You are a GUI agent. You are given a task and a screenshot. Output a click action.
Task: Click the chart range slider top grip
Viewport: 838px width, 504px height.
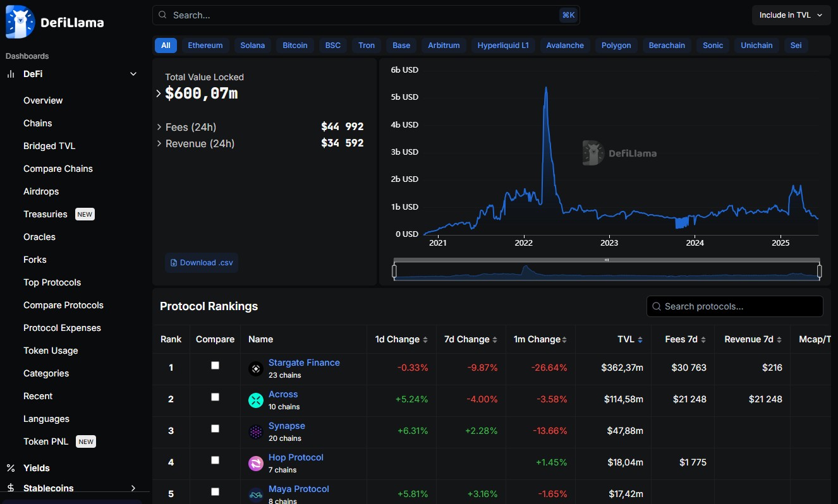607,260
